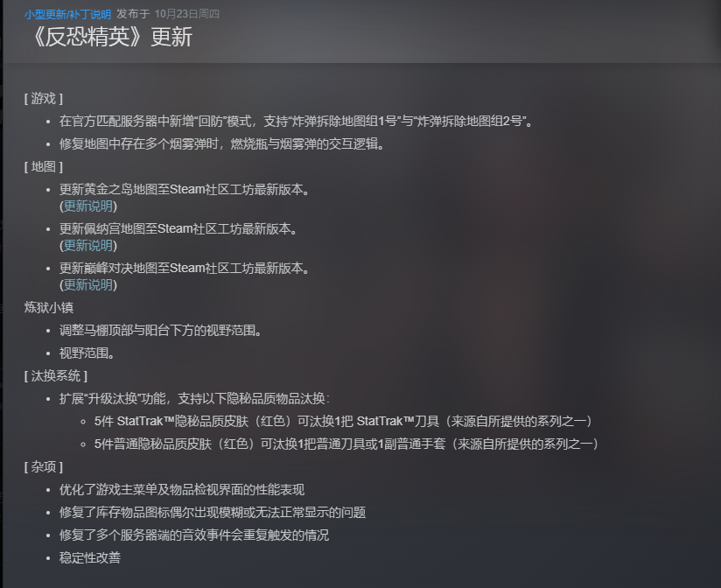This screenshot has height=588, width=721.
Task: Open 更新说明 link under 巅峰对决 map
Action: [88, 285]
